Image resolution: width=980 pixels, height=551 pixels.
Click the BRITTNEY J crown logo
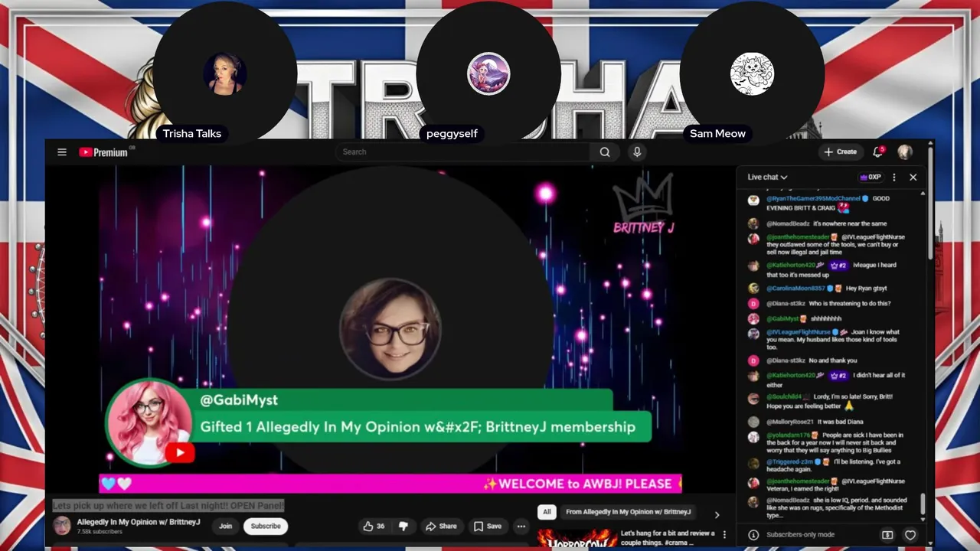point(644,204)
